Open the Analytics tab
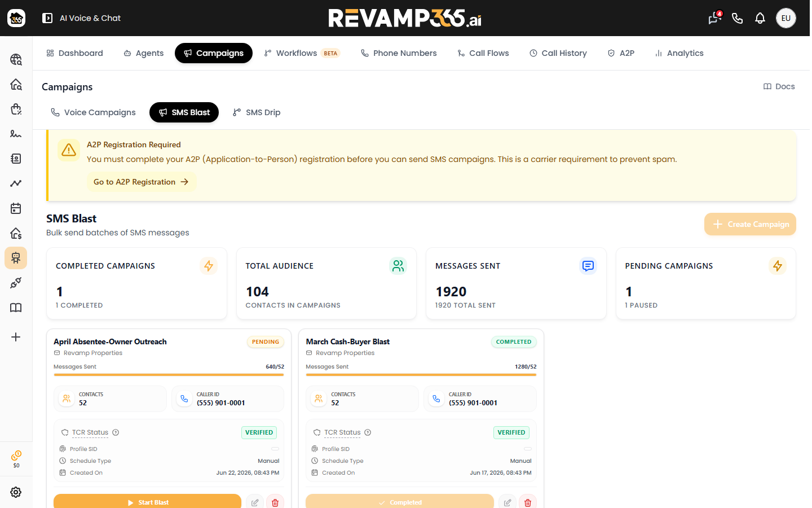This screenshot has height=508, width=812. pyautogui.click(x=679, y=53)
